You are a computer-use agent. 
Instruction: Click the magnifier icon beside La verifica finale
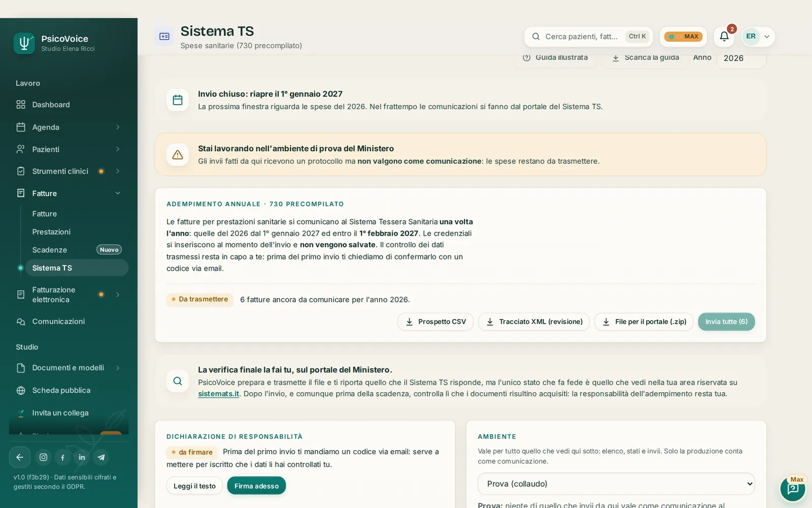click(178, 381)
